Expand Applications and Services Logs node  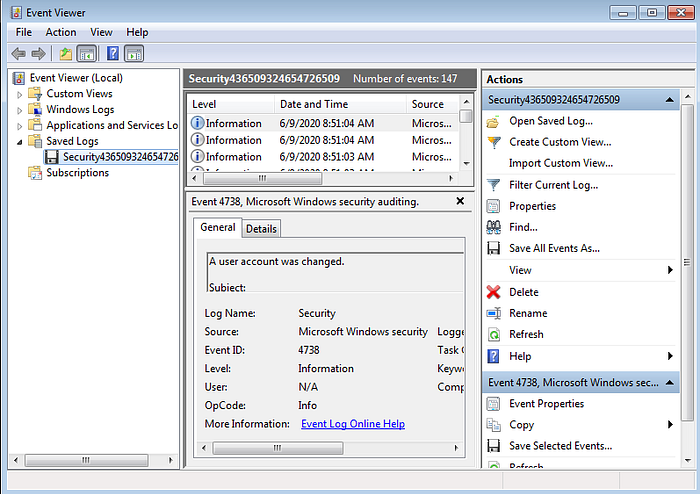click(19, 126)
